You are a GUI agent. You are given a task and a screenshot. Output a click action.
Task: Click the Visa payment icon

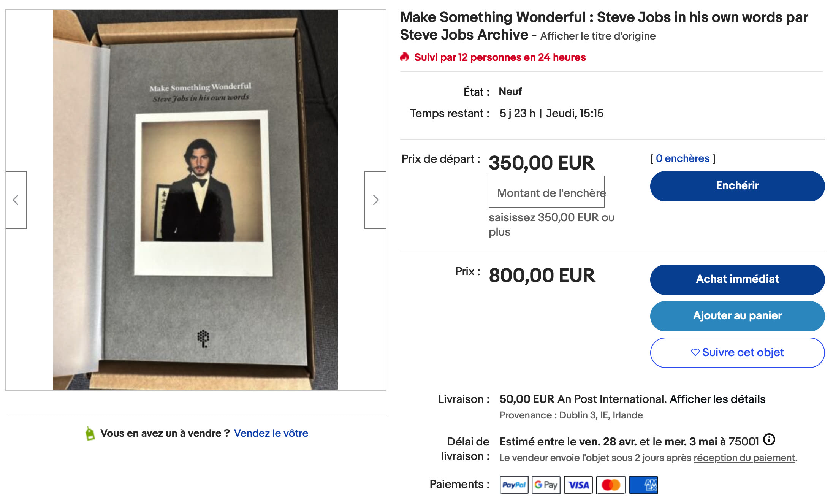pos(578,485)
